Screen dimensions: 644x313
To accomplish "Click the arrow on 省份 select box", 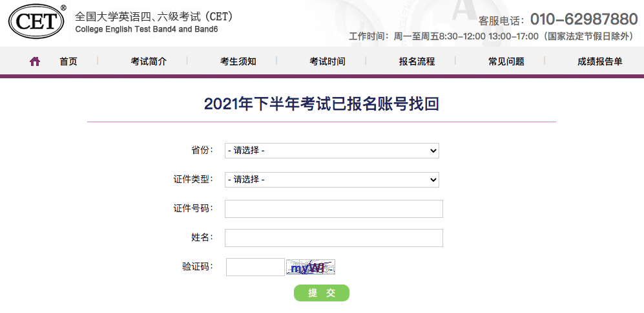I will [x=433, y=151].
